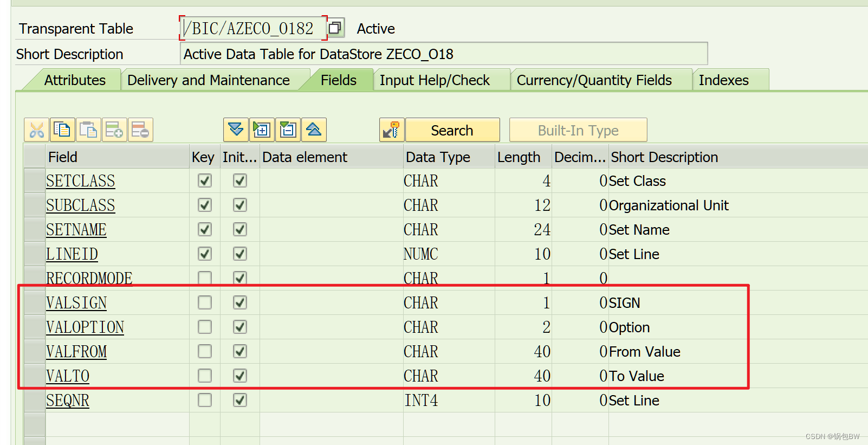Toggle Key checkbox for SETNAME

205,229
